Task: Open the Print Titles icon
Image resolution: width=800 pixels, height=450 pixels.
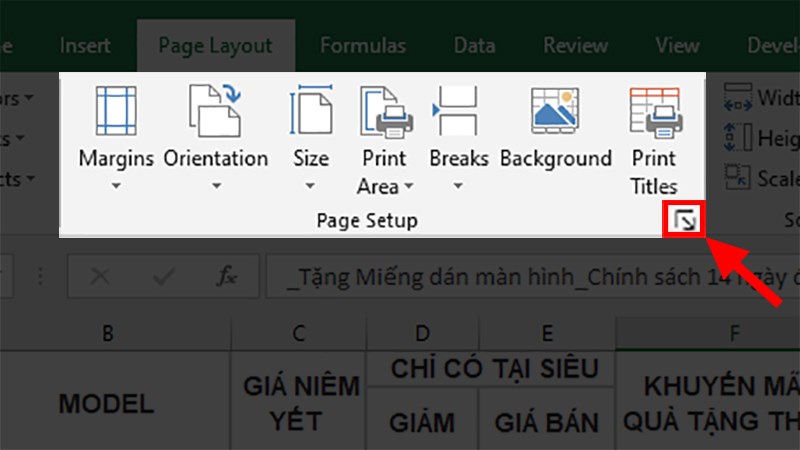Action: pos(656,113)
